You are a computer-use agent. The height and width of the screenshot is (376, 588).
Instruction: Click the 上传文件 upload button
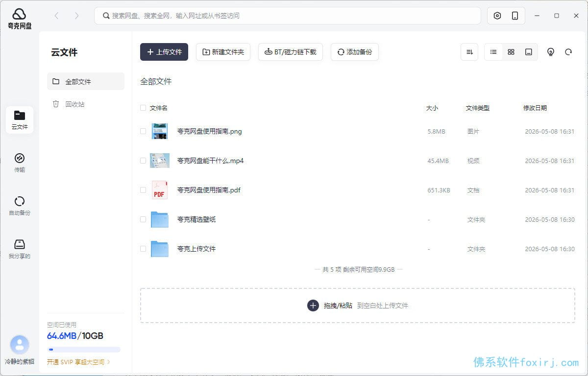[164, 52]
